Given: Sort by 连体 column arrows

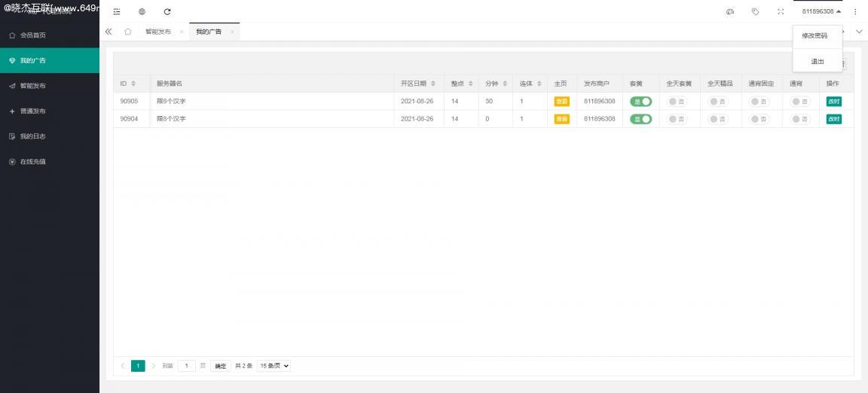Looking at the screenshot, I should click(539, 84).
